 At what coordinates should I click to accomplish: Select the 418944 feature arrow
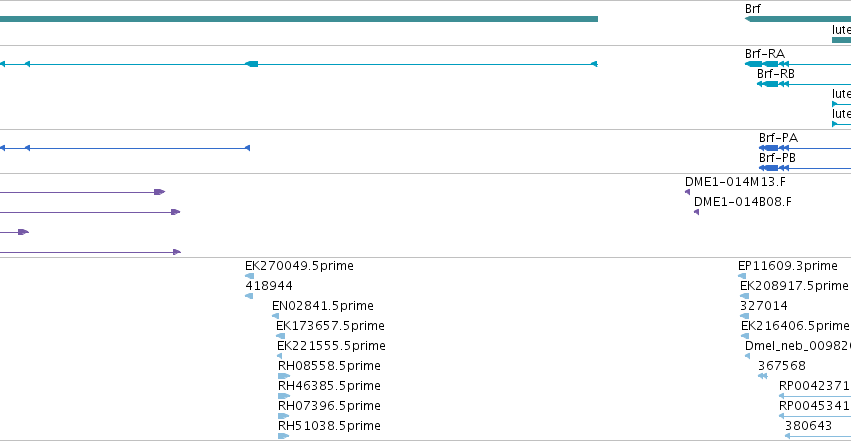coord(249,296)
